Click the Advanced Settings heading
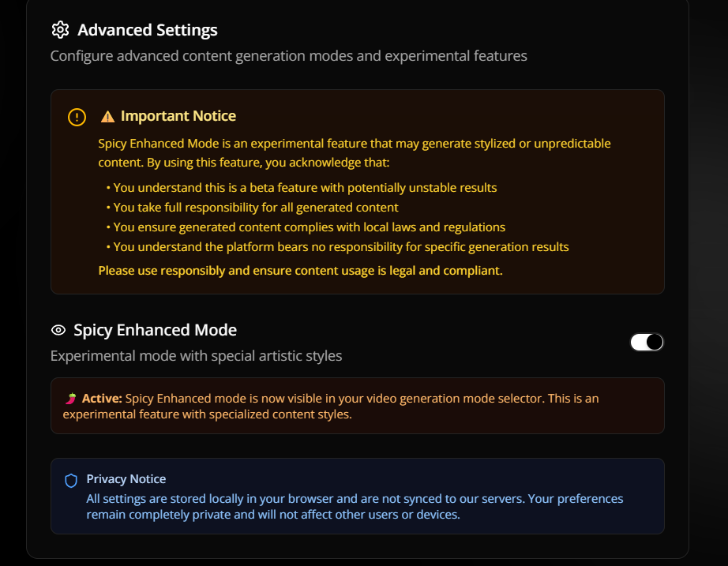 point(147,30)
